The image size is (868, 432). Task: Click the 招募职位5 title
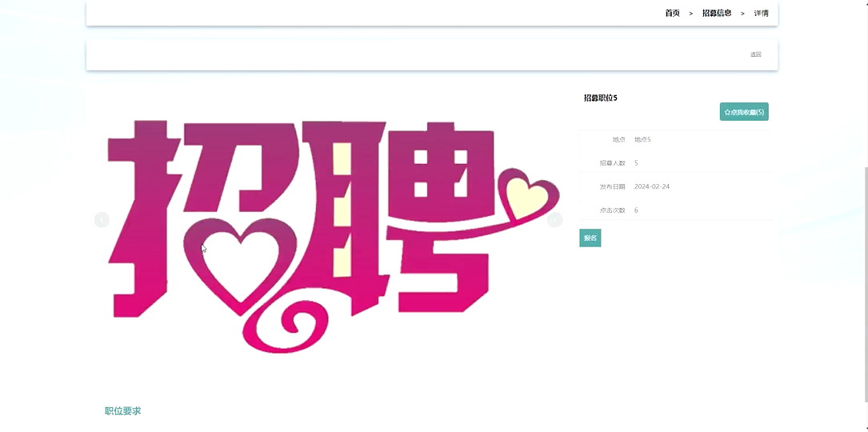[x=601, y=98]
